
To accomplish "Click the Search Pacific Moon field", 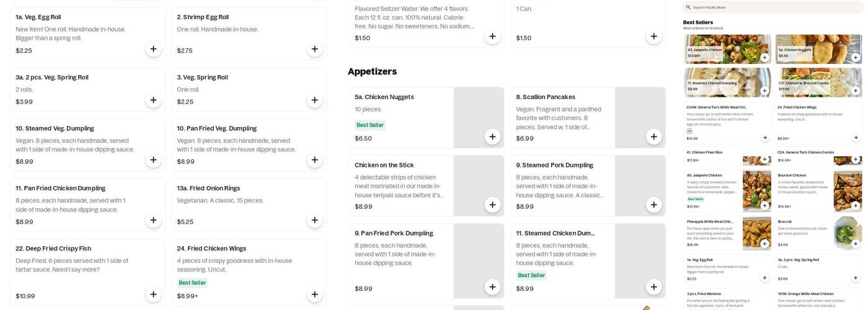I will (x=775, y=7).
